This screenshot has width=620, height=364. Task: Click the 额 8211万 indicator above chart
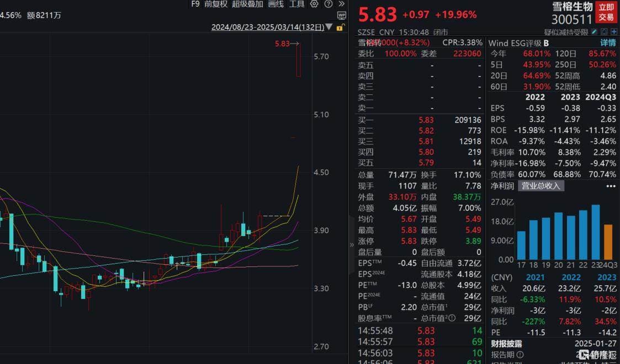44,15
